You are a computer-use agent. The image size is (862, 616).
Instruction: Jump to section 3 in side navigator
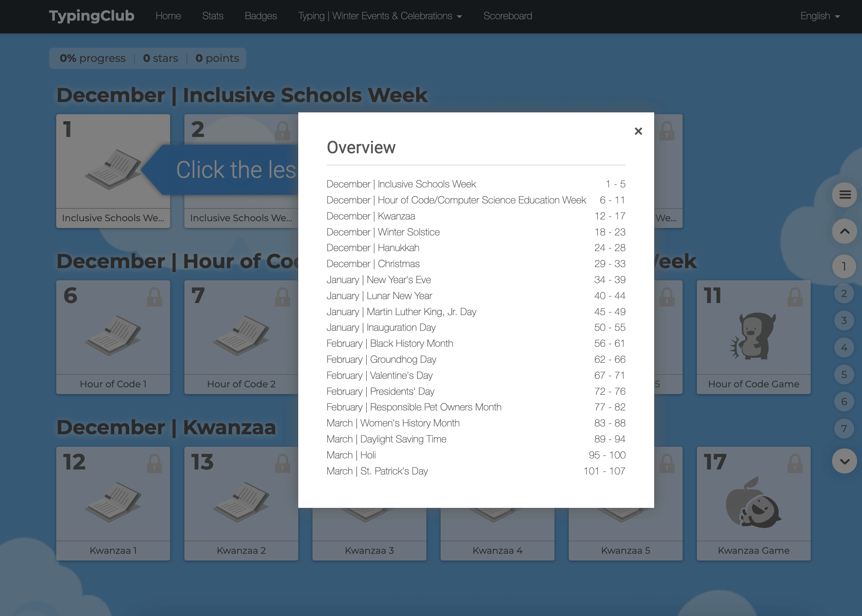point(844,320)
